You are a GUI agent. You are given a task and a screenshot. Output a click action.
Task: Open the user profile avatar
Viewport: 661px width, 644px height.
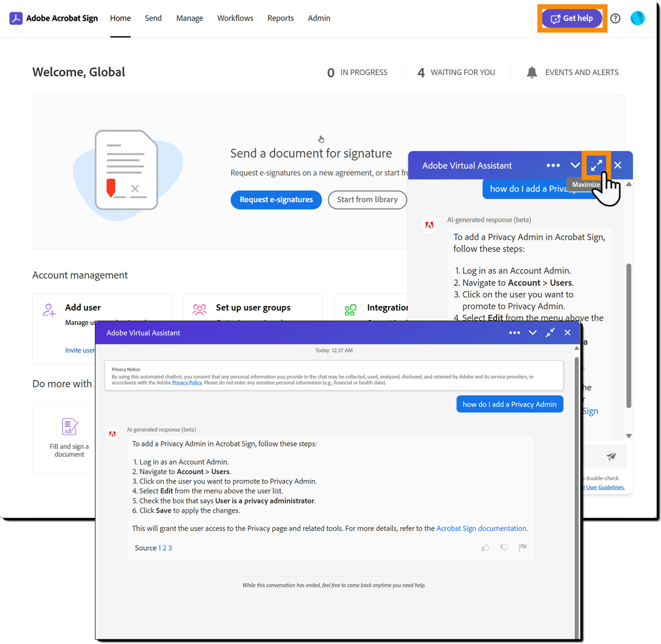click(637, 18)
